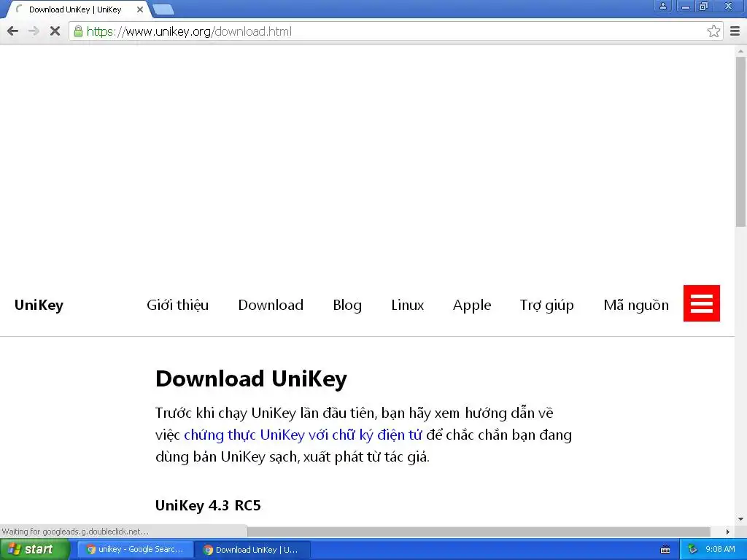Click the horizontal scrollbar right arrow

tap(728, 532)
